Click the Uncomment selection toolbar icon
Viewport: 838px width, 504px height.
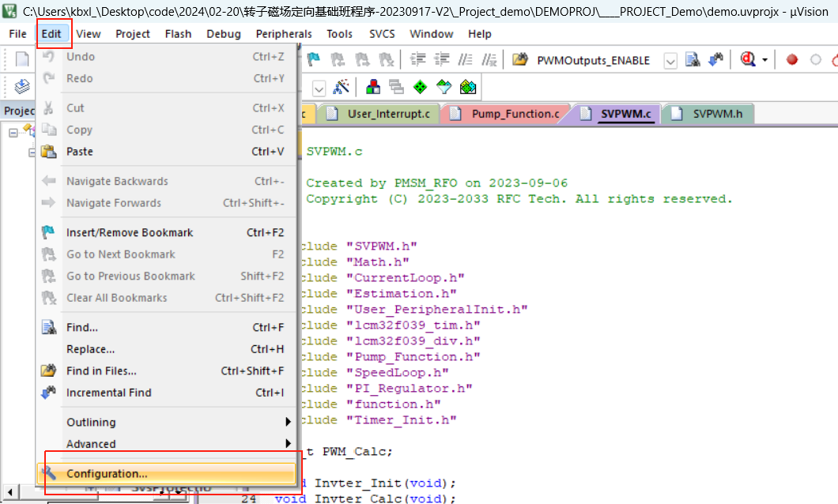coord(489,59)
